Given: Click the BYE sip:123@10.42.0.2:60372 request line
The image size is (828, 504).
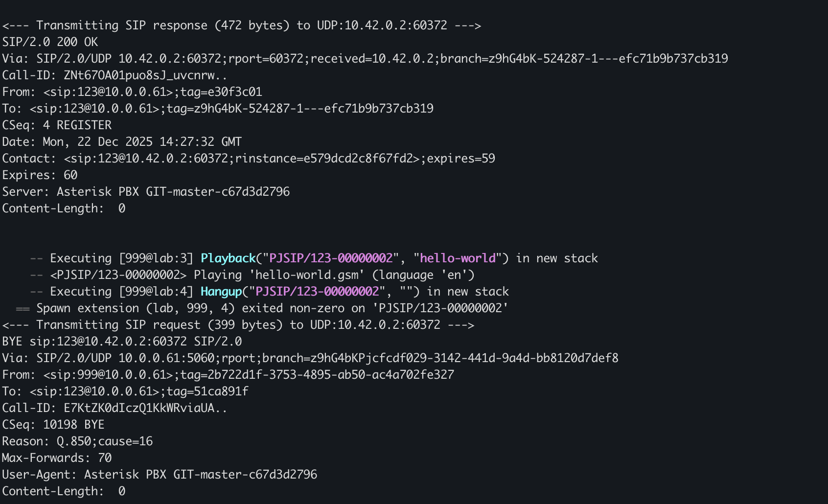Looking at the screenshot, I should (122, 342).
